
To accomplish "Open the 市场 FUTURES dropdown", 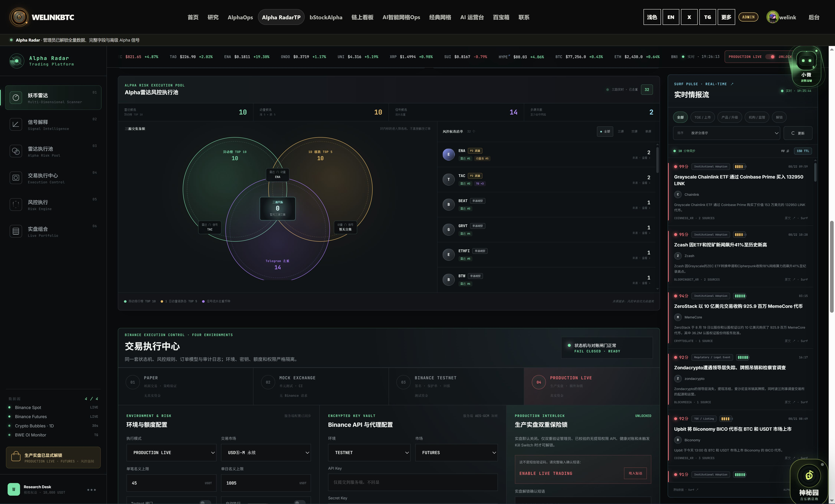I will tap(456, 452).
